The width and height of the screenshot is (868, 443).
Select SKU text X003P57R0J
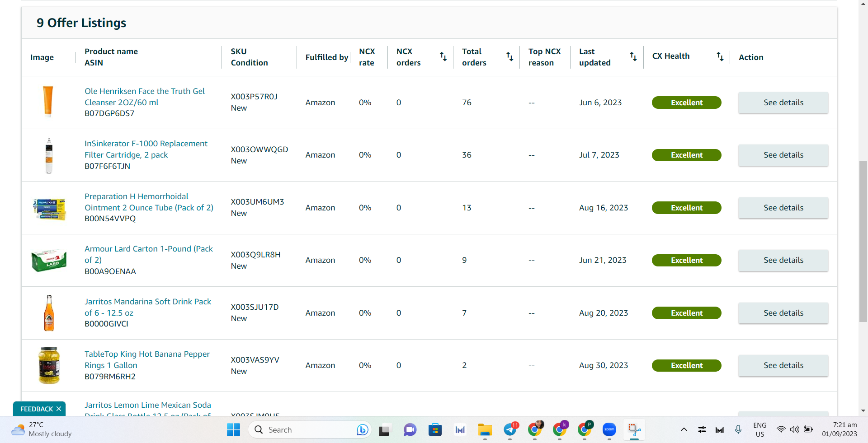254,97
